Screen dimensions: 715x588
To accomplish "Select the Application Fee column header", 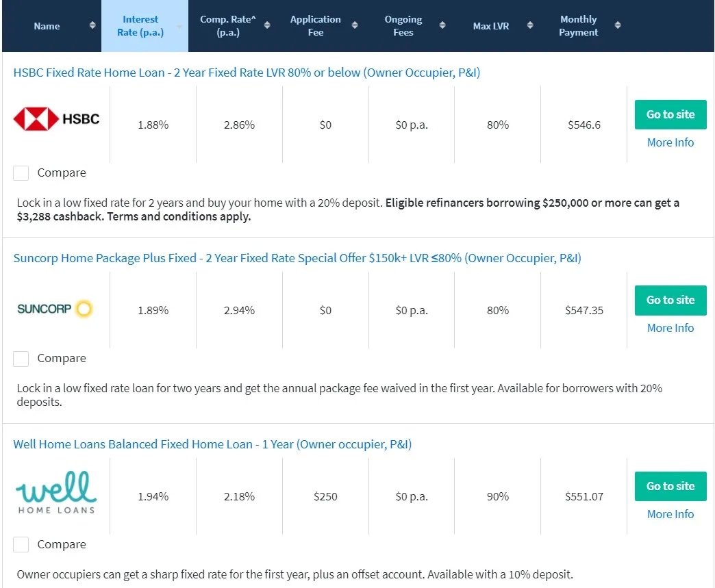I will [x=320, y=26].
